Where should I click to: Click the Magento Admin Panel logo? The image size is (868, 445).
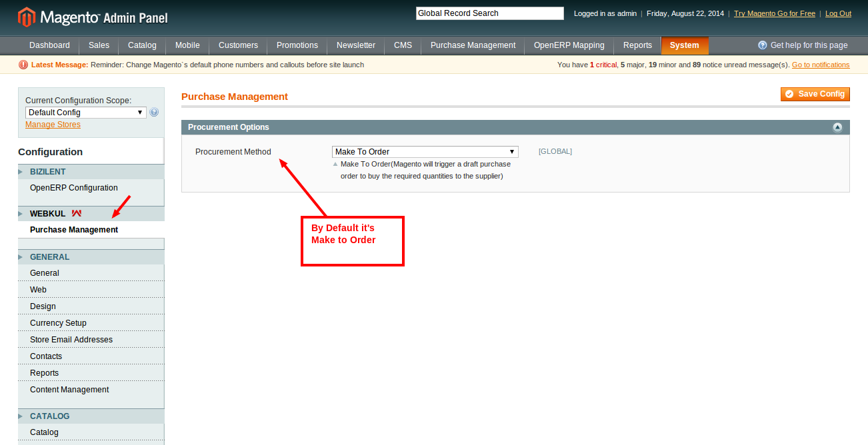[93, 17]
